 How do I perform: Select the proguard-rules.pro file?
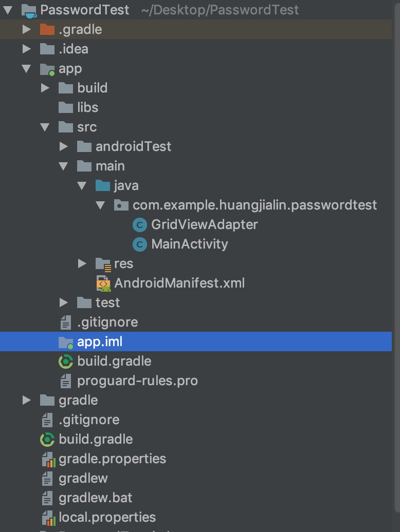(137, 381)
